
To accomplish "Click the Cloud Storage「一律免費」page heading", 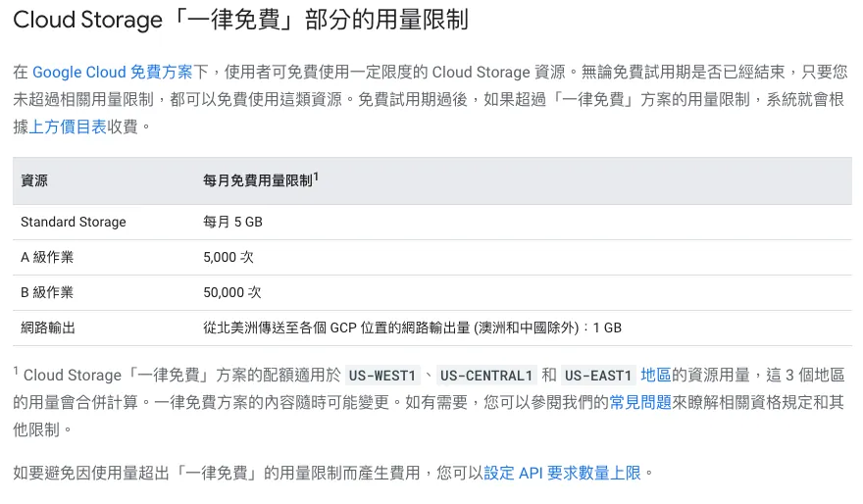I will click(240, 19).
